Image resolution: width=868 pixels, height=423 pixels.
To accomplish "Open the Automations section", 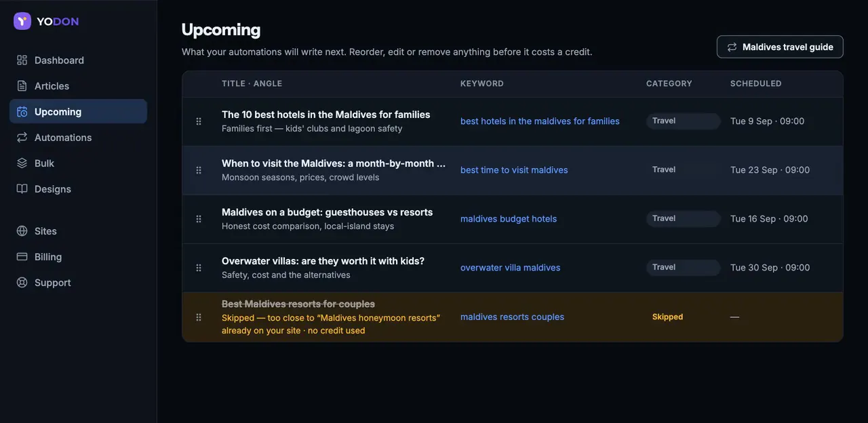I will pyautogui.click(x=78, y=138).
